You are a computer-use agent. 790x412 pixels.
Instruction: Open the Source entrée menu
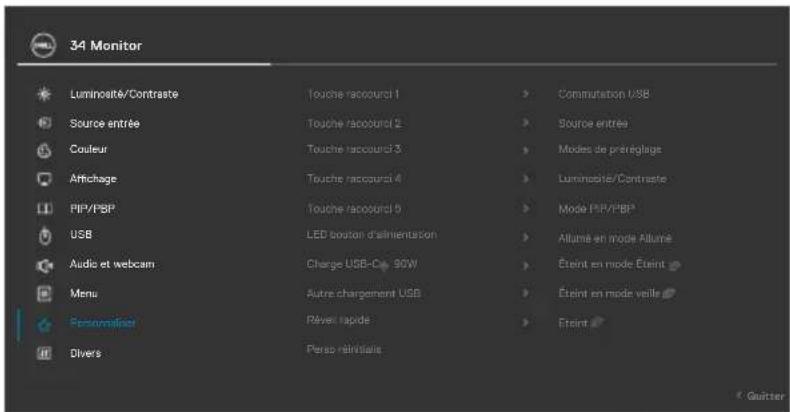tap(104, 123)
